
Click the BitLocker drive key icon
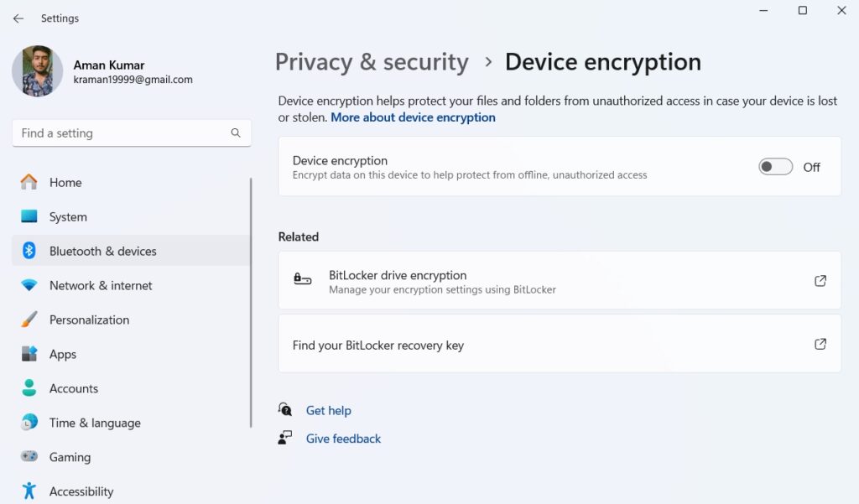[302, 279]
